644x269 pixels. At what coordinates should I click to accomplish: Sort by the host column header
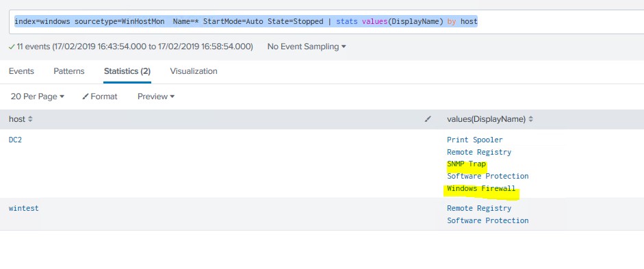pos(21,120)
